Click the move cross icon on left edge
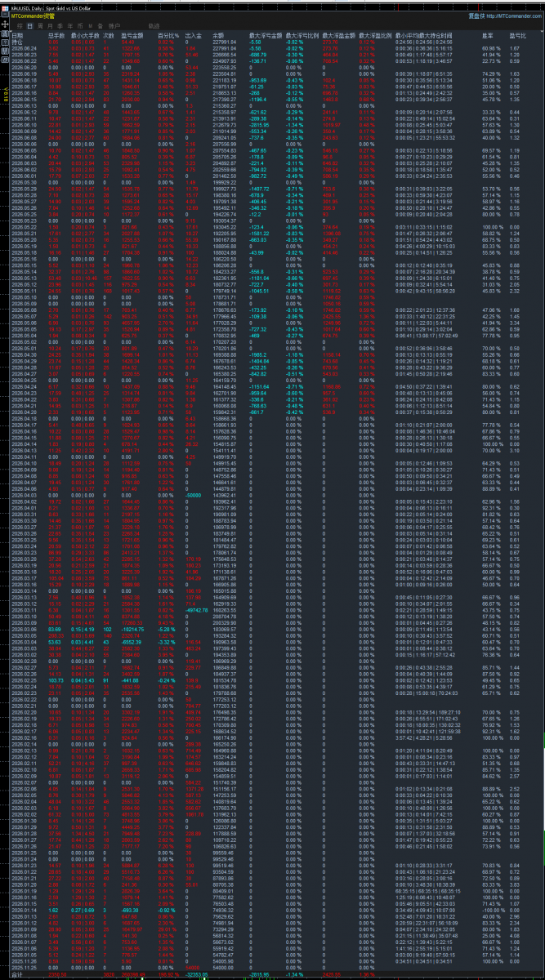Image resolution: width=545 pixels, height=980 pixels. point(5,24)
